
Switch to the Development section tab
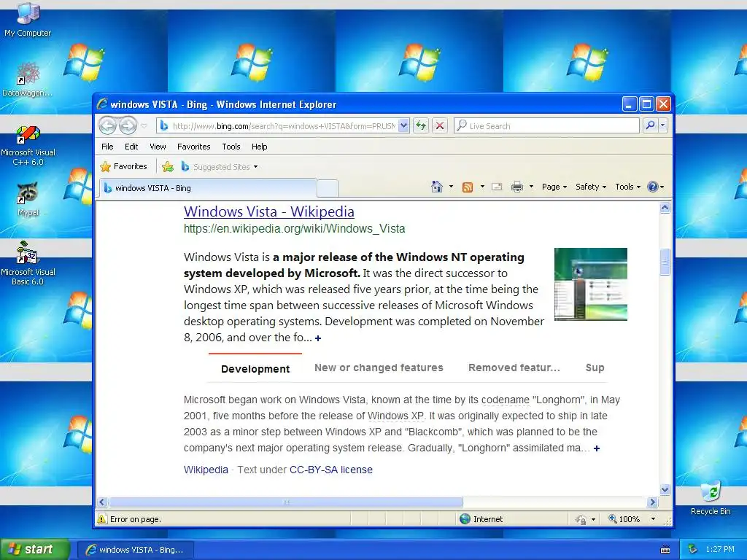(255, 368)
